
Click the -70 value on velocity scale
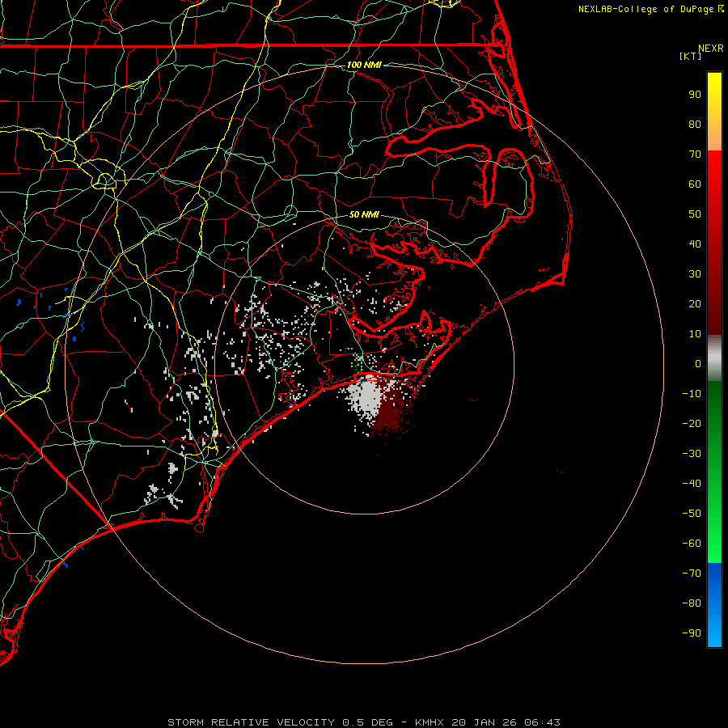(692, 574)
